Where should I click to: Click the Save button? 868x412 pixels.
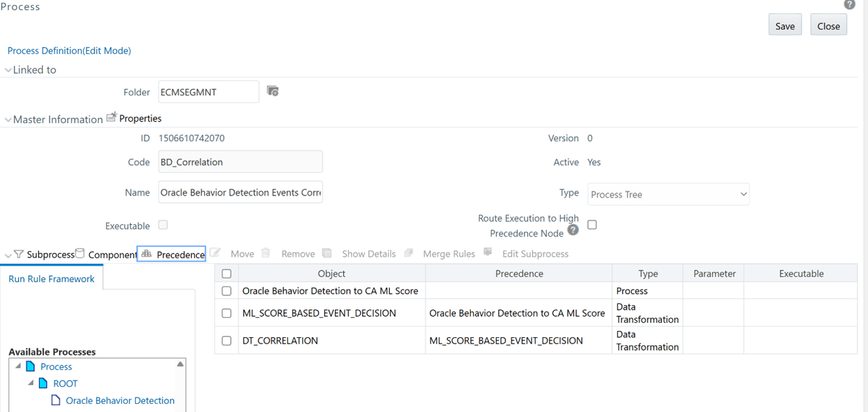[x=785, y=25]
